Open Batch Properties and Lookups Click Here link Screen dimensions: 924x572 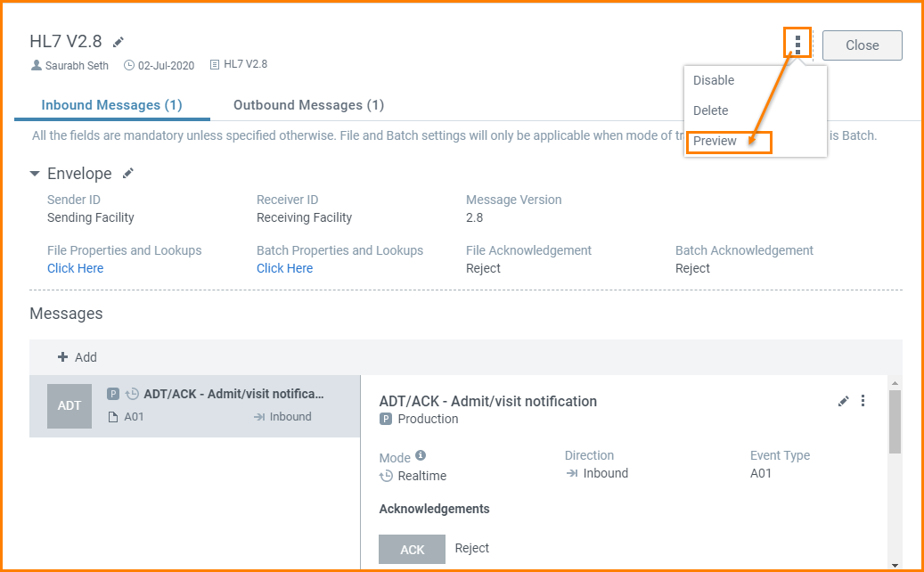click(x=285, y=268)
